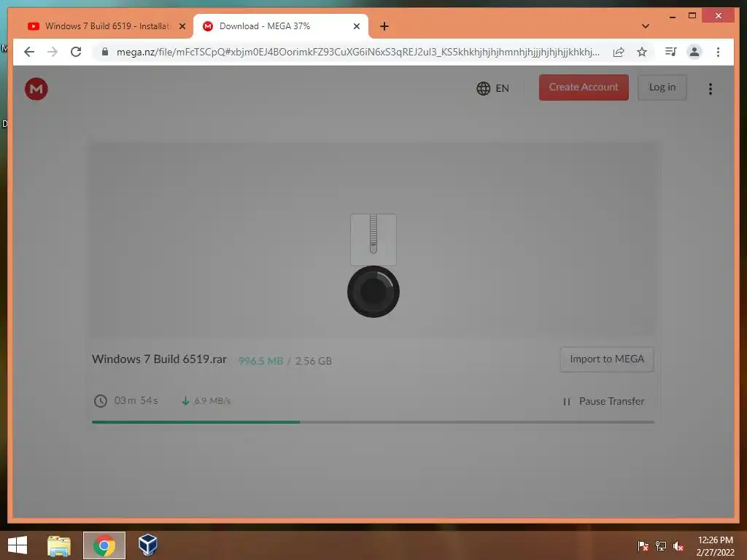Click network tray icon
The width and height of the screenshot is (747, 560).
pos(661,545)
